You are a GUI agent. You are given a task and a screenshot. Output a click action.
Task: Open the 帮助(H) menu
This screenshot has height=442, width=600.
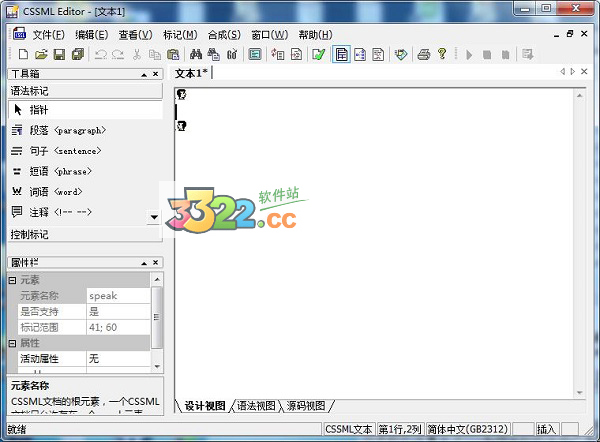[315, 35]
